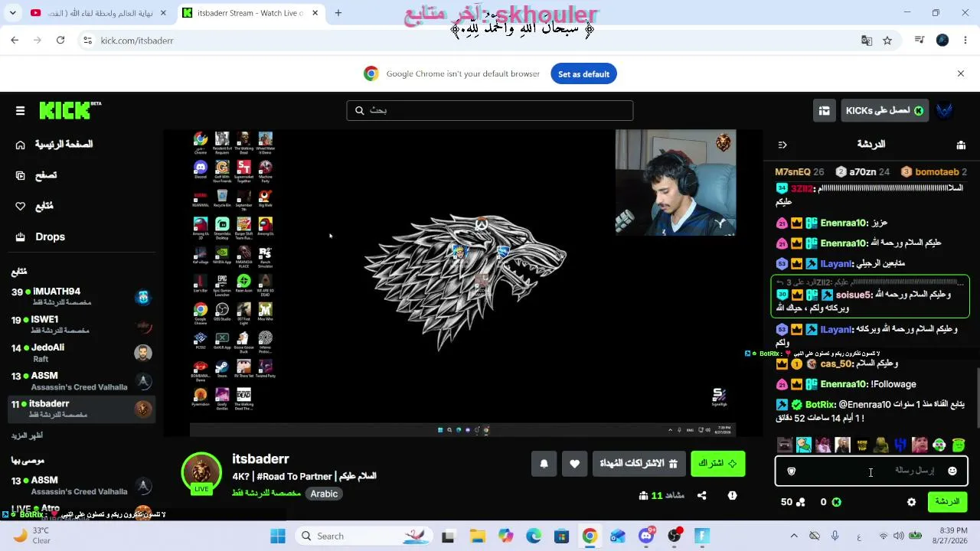The height and width of the screenshot is (551, 980).
Task: Open the مخصصة للدردشة فقط category link below title
Action: click(266, 494)
